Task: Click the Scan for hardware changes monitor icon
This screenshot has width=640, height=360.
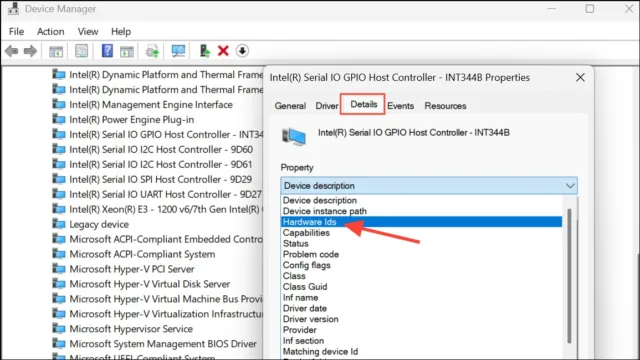Action: point(178,51)
